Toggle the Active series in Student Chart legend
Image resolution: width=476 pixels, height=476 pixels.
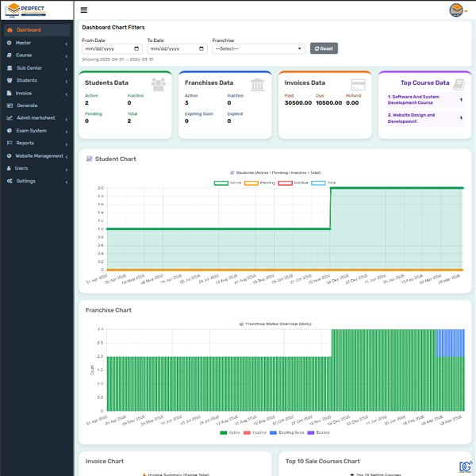pyautogui.click(x=226, y=182)
